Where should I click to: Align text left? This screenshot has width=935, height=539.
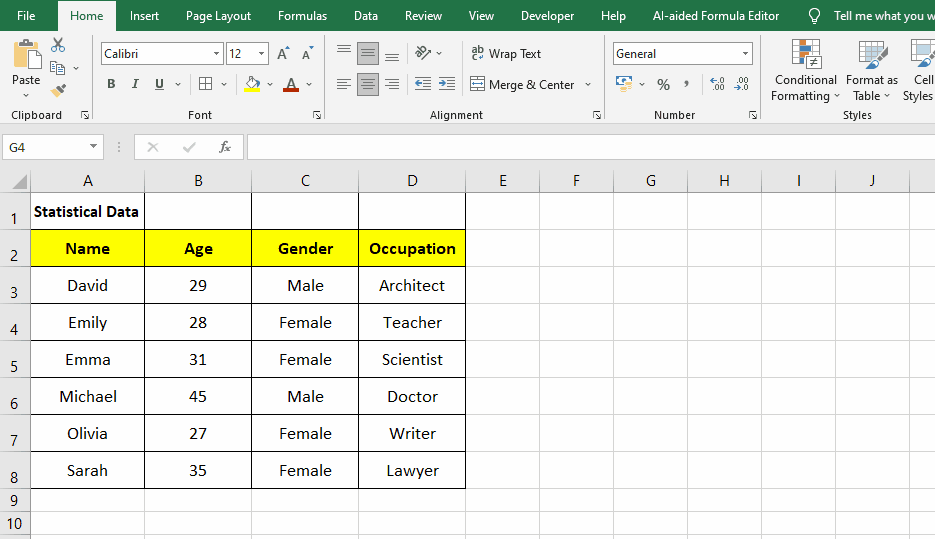coord(343,84)
